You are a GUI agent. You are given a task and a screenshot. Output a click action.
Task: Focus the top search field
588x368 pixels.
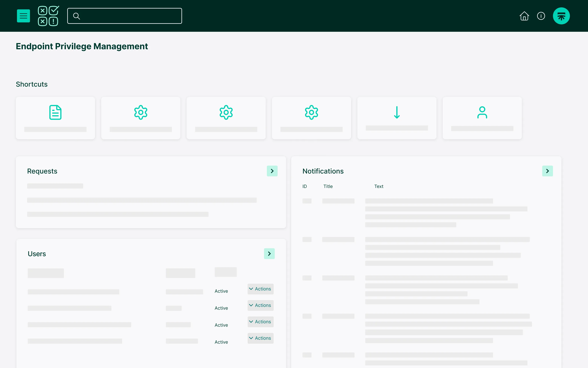[124, 16]
